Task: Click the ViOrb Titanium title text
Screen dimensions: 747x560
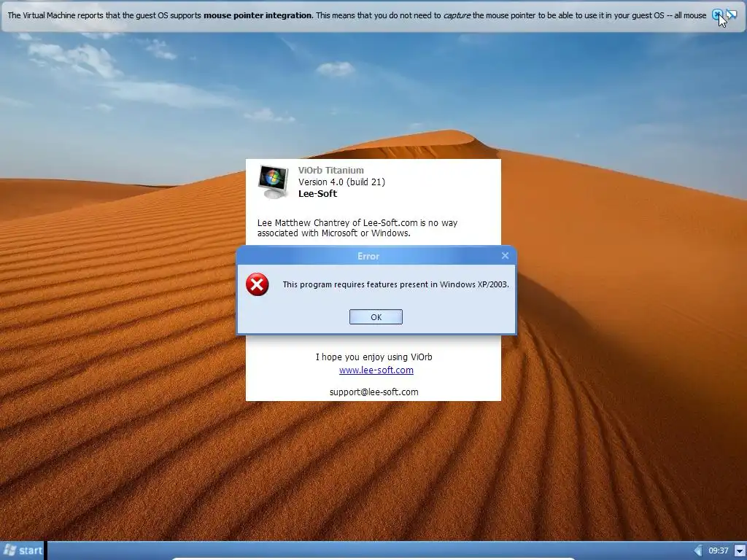Action: (330, 170)
